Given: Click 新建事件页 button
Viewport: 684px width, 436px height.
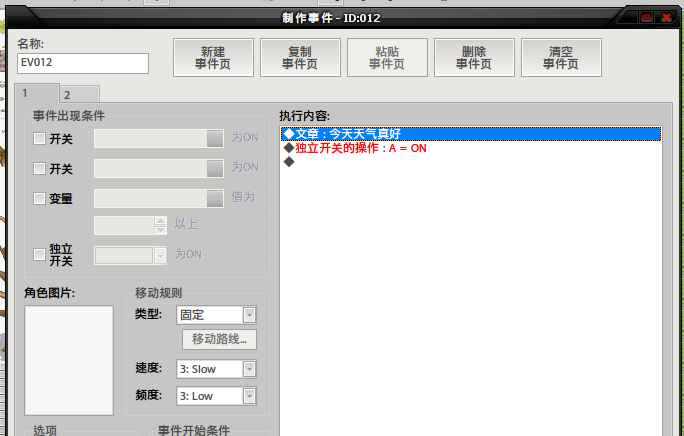Looking at the screenshot, I should 213,58.
